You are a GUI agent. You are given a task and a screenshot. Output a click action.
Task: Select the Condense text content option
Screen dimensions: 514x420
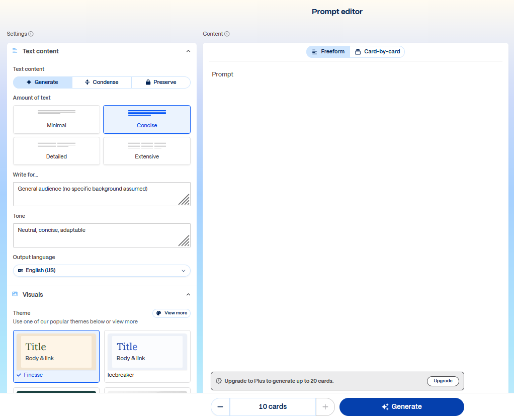[102, 82]
